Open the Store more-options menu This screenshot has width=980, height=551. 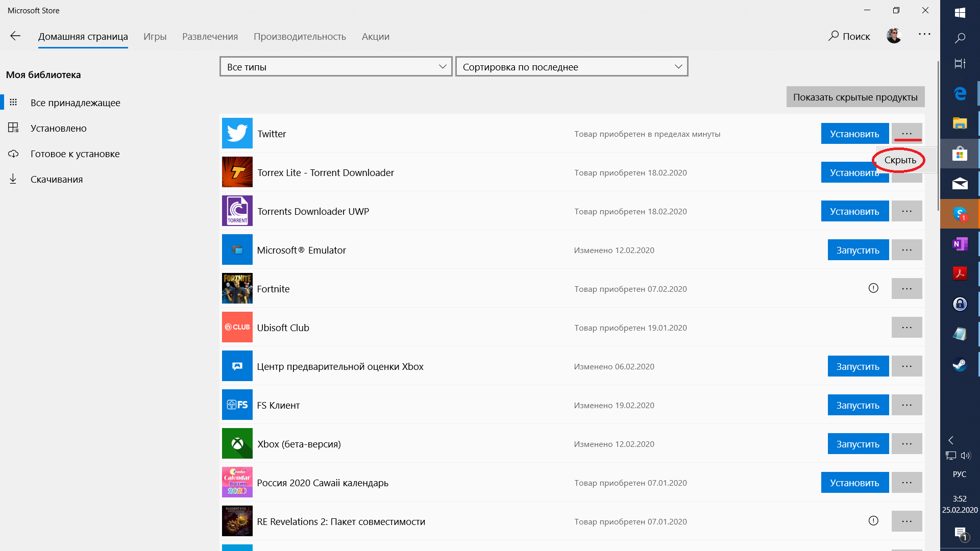924,34
